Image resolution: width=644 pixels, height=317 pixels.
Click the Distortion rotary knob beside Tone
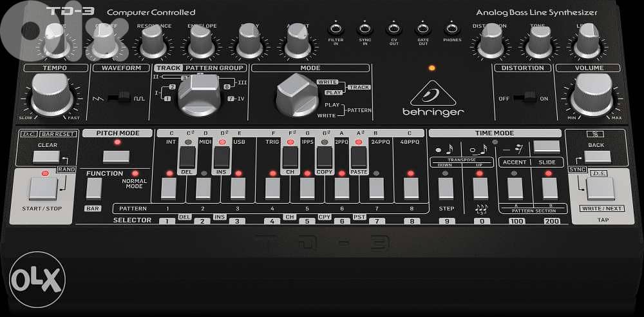tap(490, 42)
